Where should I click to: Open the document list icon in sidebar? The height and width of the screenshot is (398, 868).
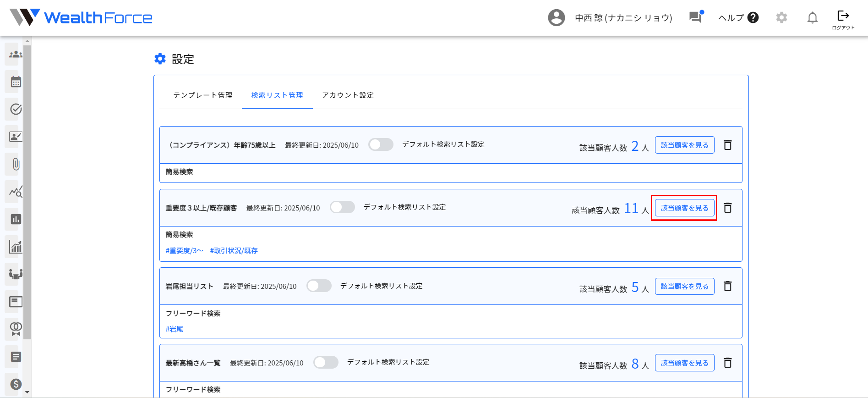point(16,357)
